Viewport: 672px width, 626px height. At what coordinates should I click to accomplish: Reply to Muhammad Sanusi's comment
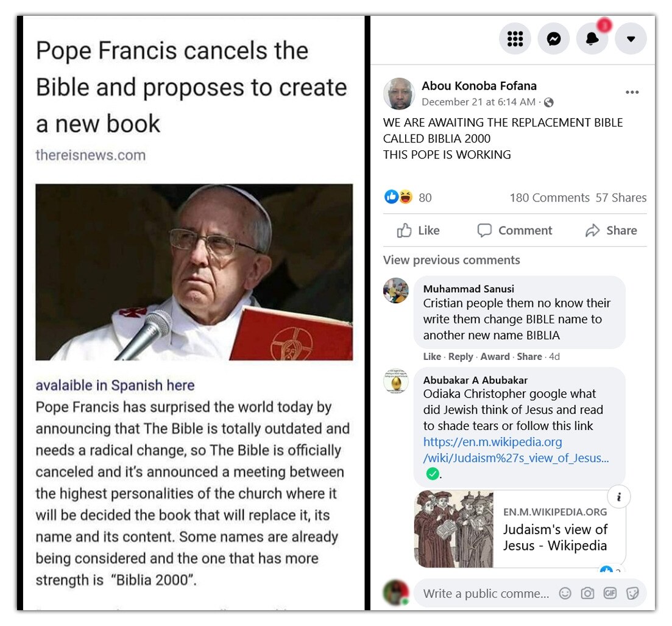tap(460, 356)
